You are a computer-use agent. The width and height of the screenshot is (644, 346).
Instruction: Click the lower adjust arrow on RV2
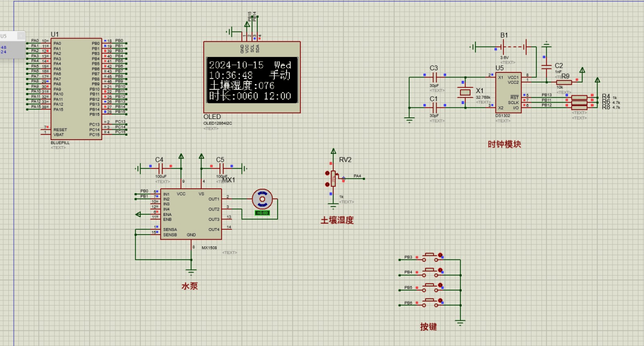tap(328, 184)
